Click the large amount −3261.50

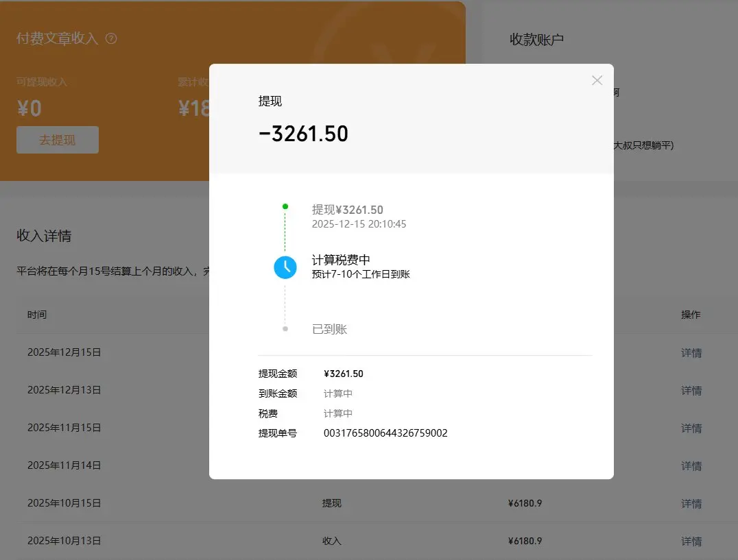(304, 134)
